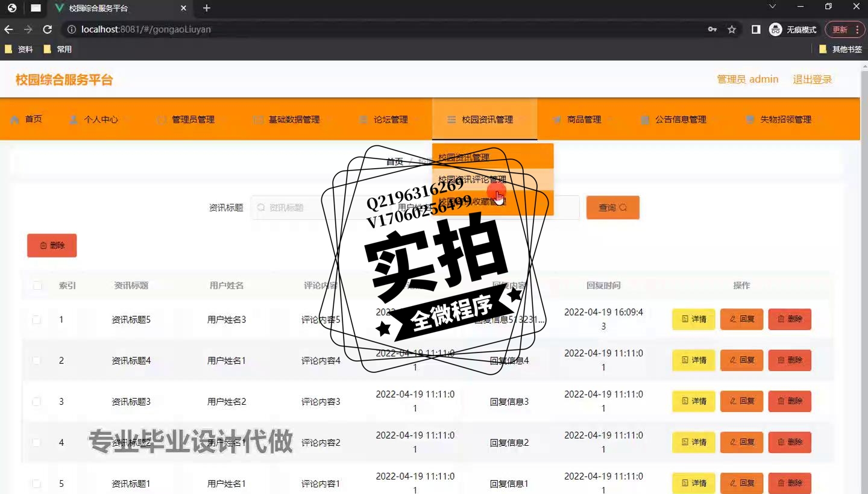Reload the page with the refresh icon

tap(47, 30)
